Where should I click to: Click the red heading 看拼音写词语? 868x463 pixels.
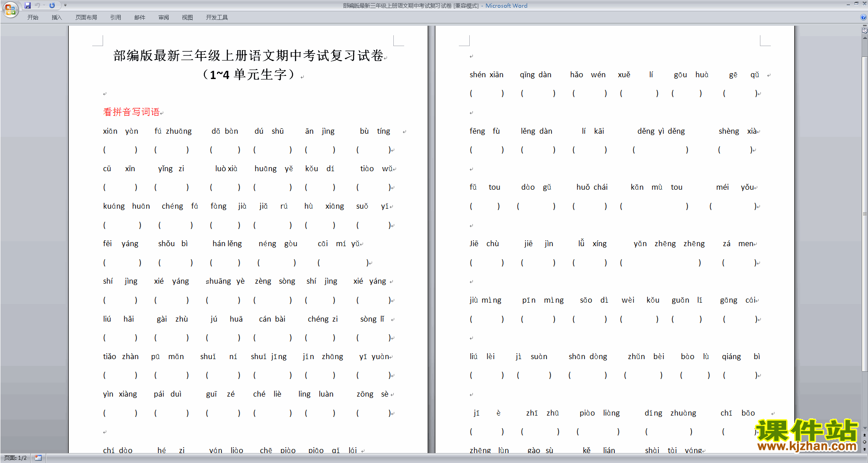click(131, 112)
